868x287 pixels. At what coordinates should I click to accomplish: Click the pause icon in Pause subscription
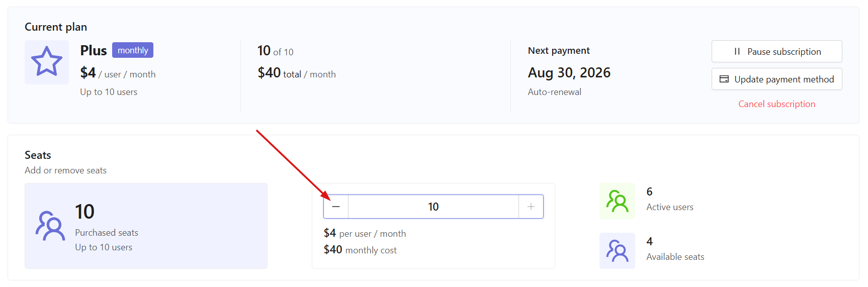pyautogui.click(x=737, y=52)
